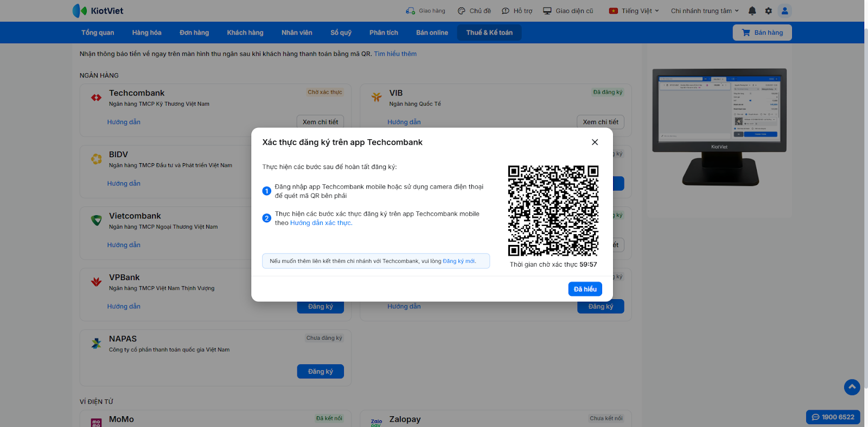Open the Khách hàng menu

(x=245, y=33)
